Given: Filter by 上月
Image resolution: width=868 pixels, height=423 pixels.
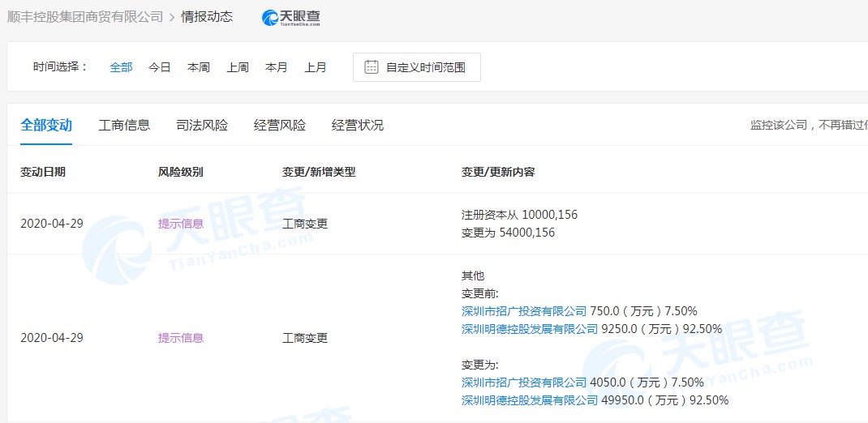Looking at the screenshot, I should [316, 67].
